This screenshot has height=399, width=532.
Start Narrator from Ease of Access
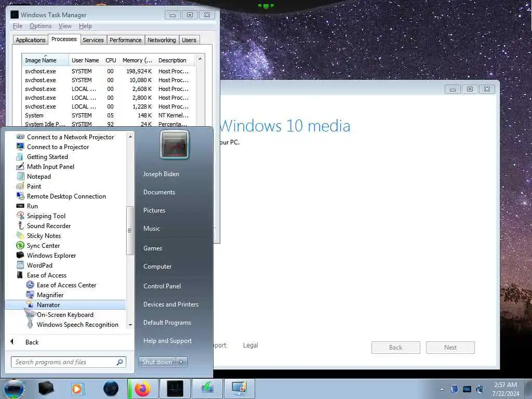(66, 304)
